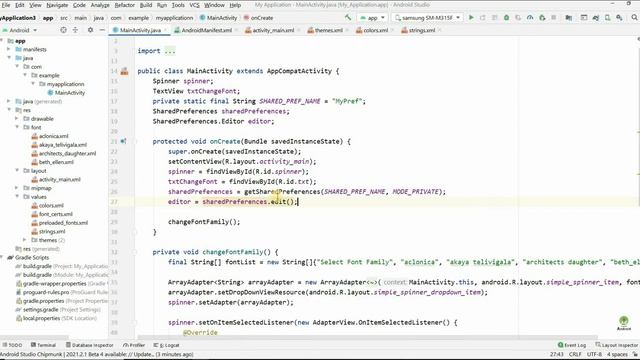This screenshot has width=640, height=360.
Task: Open the File menu
Action: point(6,5)
